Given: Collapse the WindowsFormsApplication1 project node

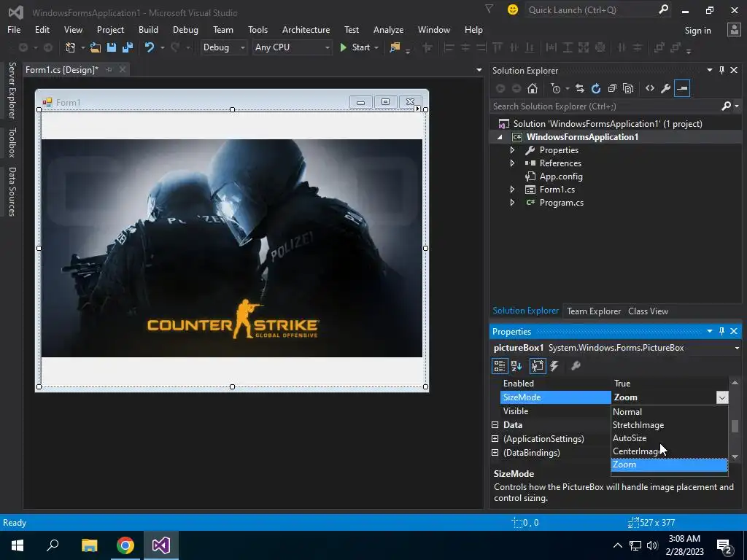Looking at the screenshot, I should [x=500, y=137].
